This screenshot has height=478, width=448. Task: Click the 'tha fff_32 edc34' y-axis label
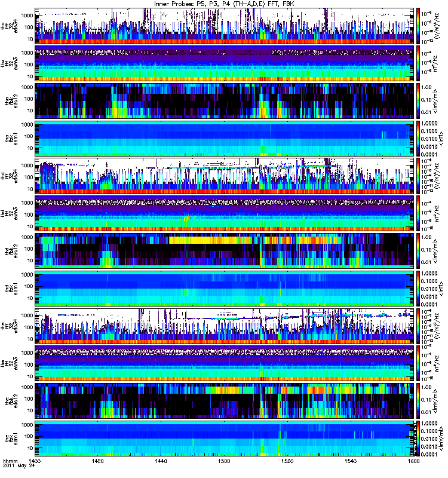pos(9,26)
